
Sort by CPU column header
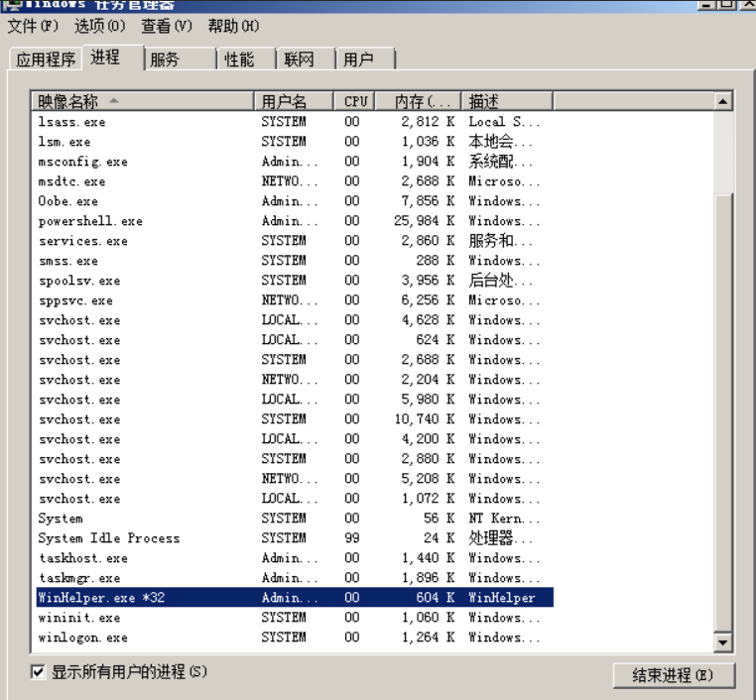354,101
